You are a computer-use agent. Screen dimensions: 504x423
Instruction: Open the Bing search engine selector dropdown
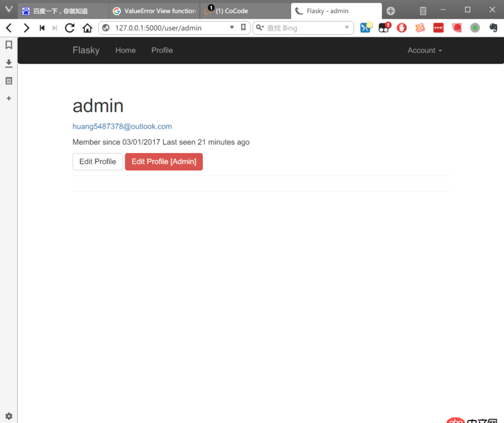tap(348, 28)
